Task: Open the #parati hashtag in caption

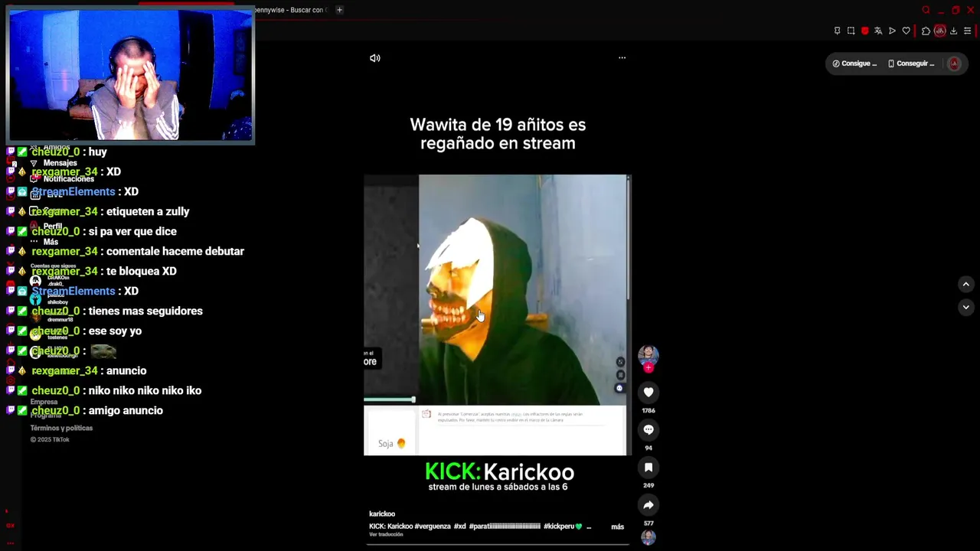Action: pos(505,527)
